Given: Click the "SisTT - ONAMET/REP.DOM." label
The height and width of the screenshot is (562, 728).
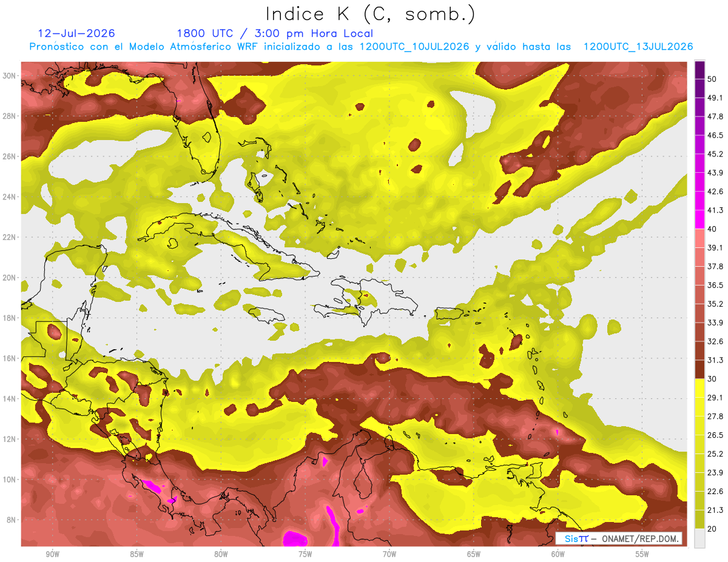Looking at the screenshot, I should click(618, 538).
